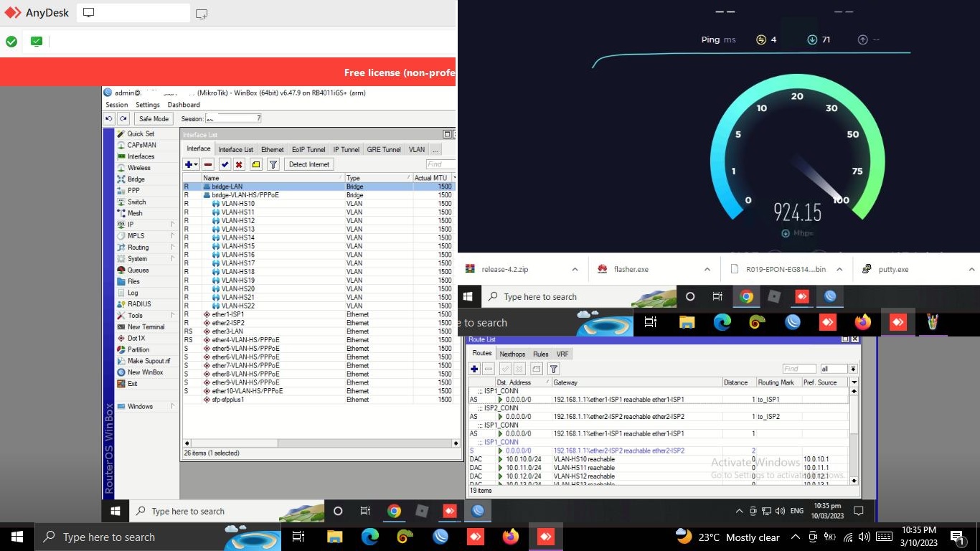The width and height of the screenshot is (980, 551).
Task: Open CAPsMAN from WinBox sidebar
Action: (x=141, y=145)
